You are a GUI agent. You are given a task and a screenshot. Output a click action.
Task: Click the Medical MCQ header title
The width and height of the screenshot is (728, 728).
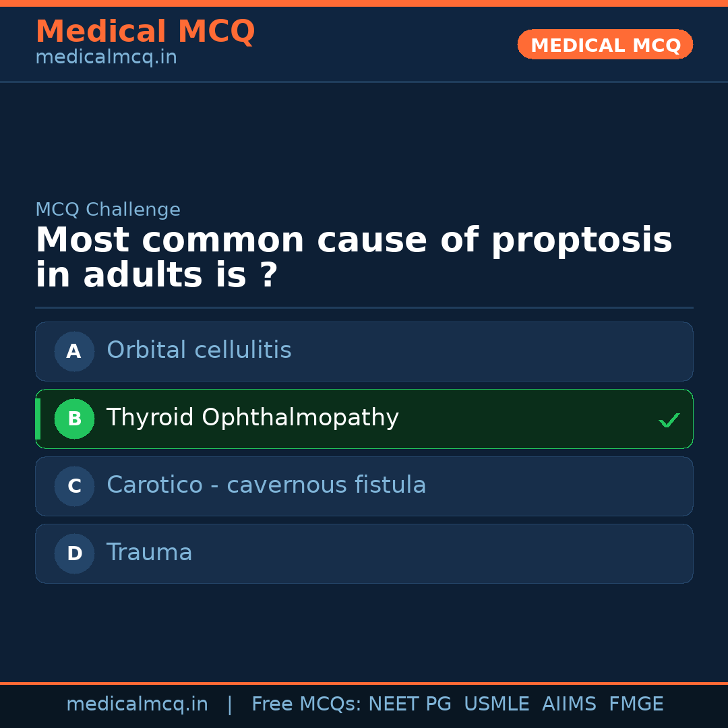click(145, 32)
